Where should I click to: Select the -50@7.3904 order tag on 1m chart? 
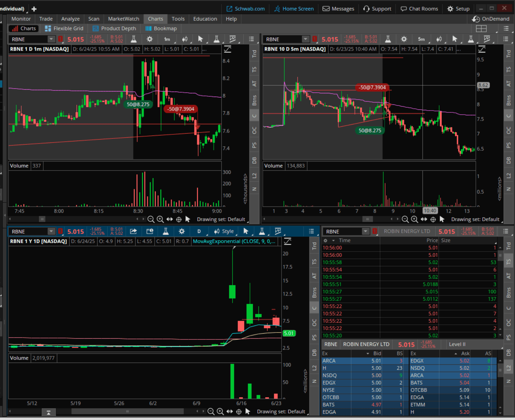(181, 109)
